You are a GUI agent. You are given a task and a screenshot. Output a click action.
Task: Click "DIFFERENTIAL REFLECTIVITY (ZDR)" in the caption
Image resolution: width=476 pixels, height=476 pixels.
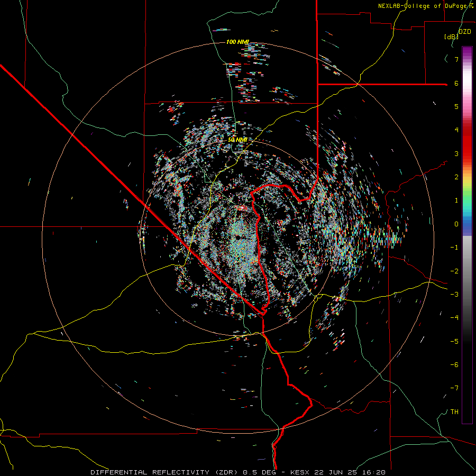point(165,472)
